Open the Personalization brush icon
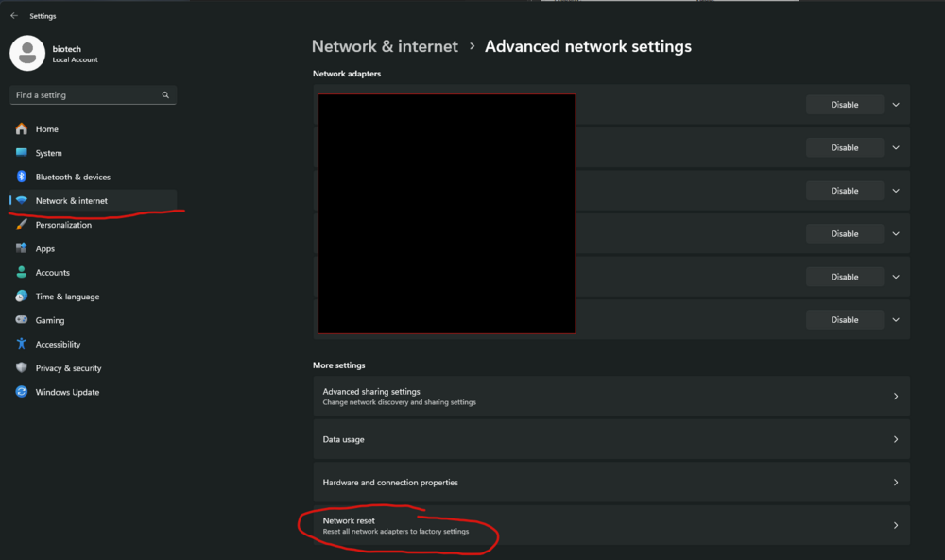 point(22,225)
